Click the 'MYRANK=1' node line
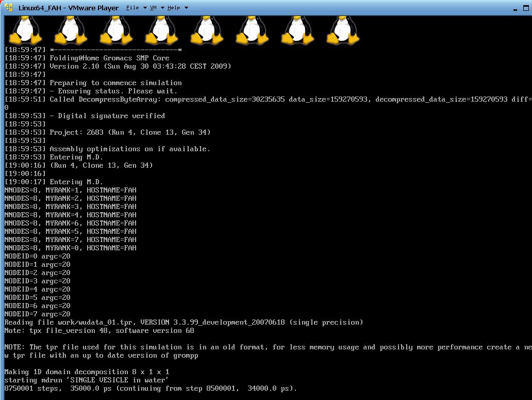Viewport: 532px width, 400px height. pos(71,190)
